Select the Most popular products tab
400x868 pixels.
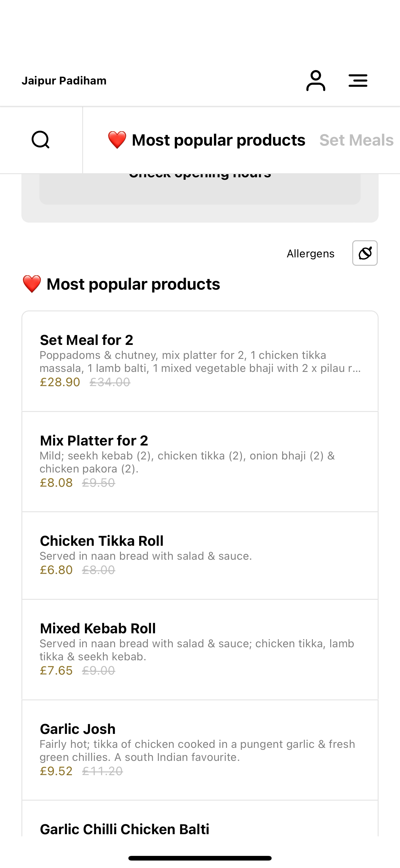click(x=207, y=140)
